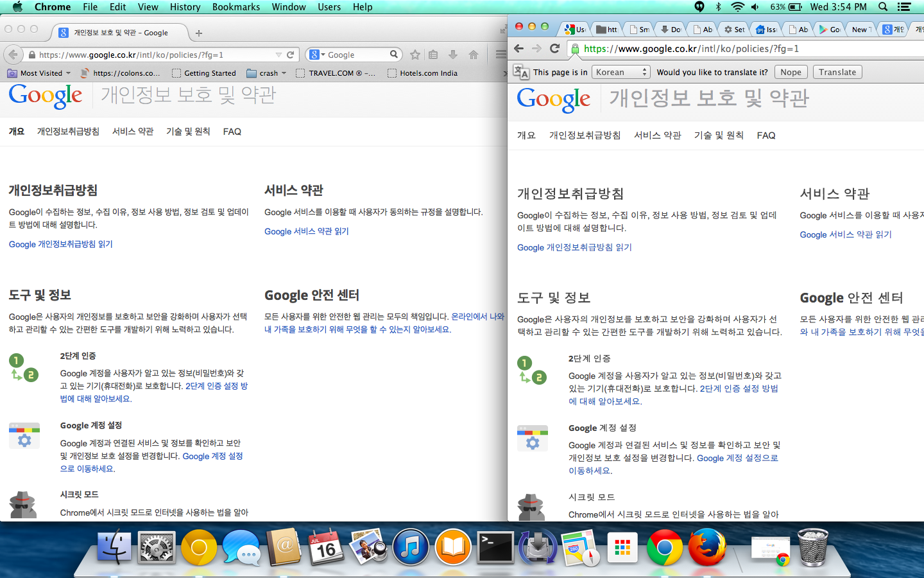924x578 pixels.
Task: Translate the page in Chrome
Action: pos(837,73)
